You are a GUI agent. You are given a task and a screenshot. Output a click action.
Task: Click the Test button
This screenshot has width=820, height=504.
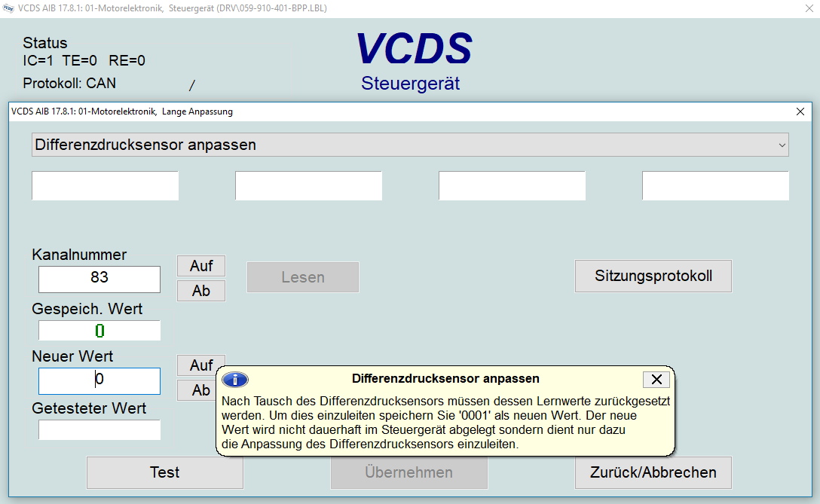[x=165, y=472]
